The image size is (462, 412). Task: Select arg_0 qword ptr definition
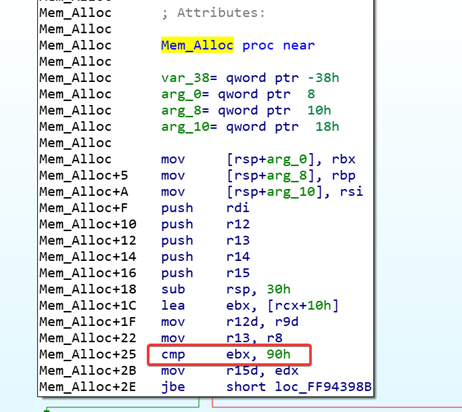click(238, 94)
